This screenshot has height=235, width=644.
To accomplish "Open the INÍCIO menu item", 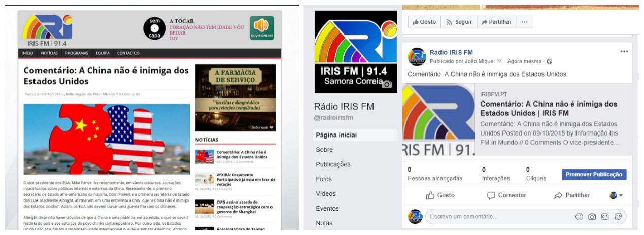I will click(27, 53).
